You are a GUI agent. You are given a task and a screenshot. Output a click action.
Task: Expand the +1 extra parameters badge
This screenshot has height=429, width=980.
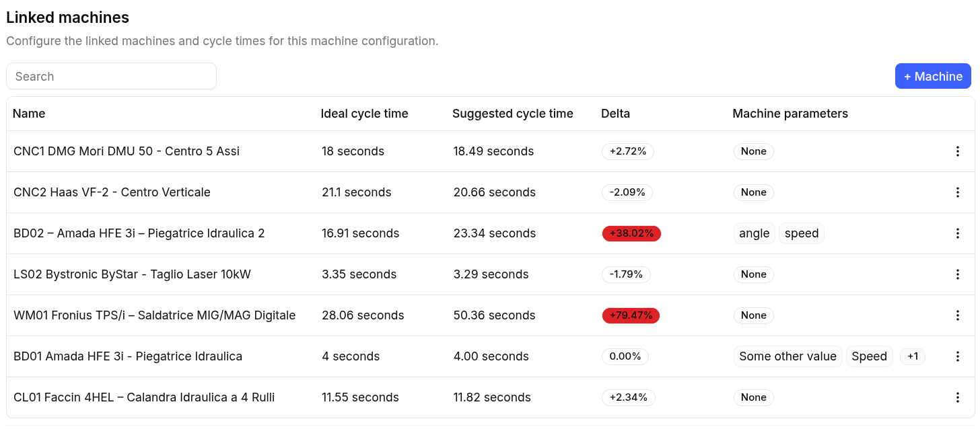click(913, 356)
